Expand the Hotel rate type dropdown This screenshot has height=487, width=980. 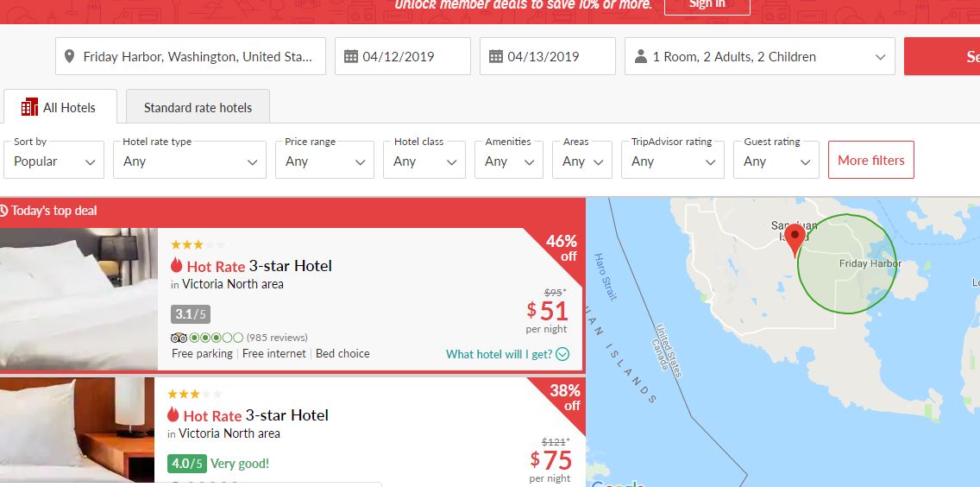coord(189,161)
